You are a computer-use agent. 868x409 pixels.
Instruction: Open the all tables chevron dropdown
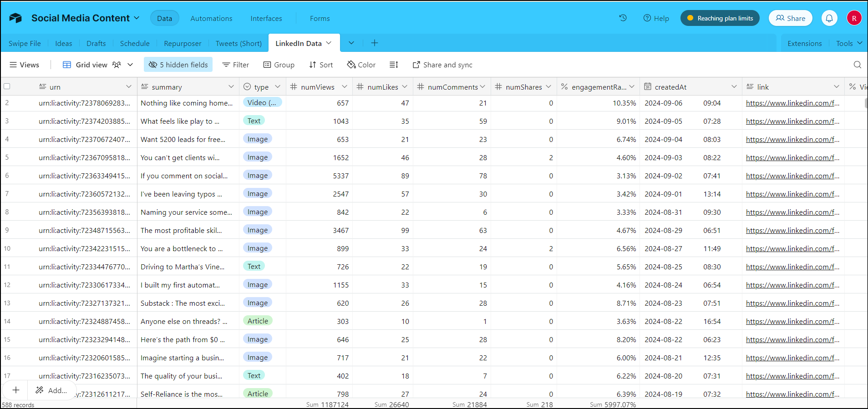[x=351, y=43]
